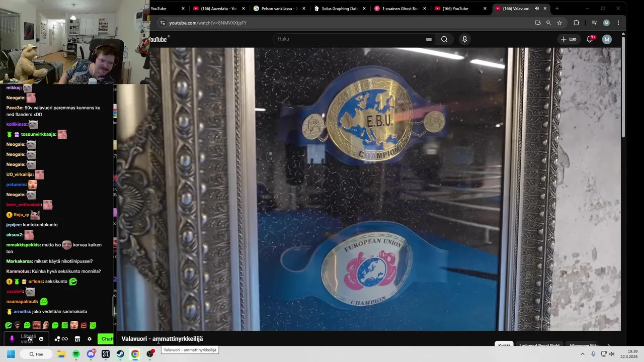
Task: Click the Luo create button
Action: 569,39
